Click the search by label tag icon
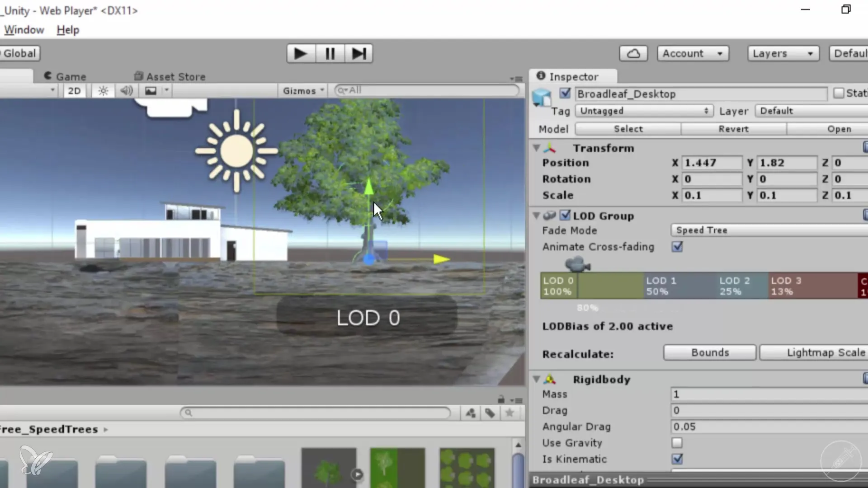Image resolution: width=868 pixels, height=488 pixels. tap(490, 413)
